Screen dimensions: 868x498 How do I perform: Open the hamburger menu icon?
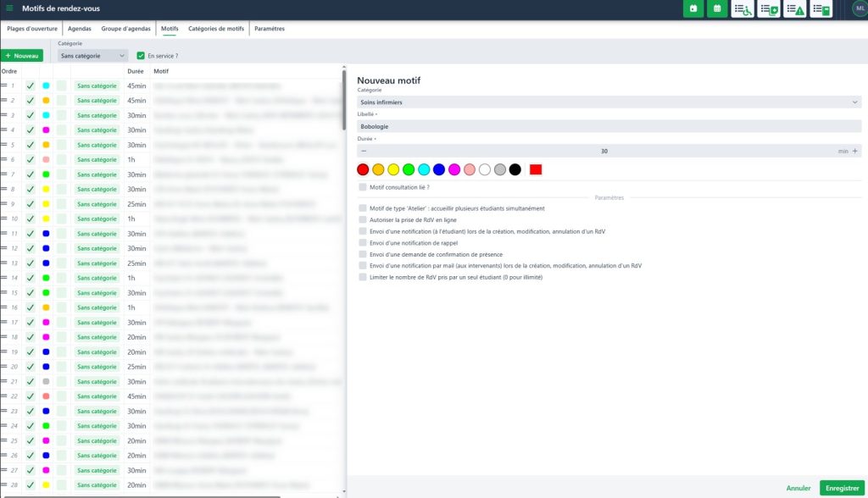(x=9, y=8)
